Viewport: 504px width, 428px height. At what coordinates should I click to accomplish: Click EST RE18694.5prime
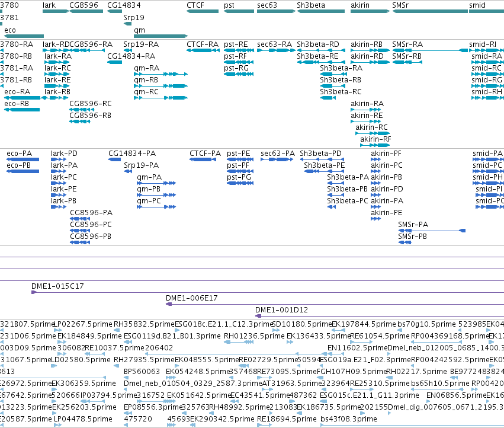(x=265, y=425)
